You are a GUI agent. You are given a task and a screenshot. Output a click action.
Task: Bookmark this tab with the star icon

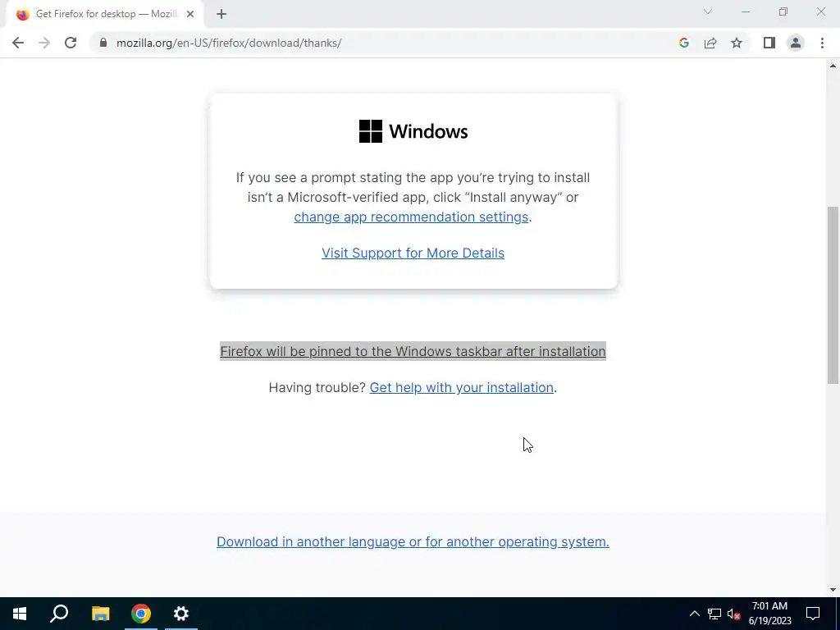pos(737,43)
